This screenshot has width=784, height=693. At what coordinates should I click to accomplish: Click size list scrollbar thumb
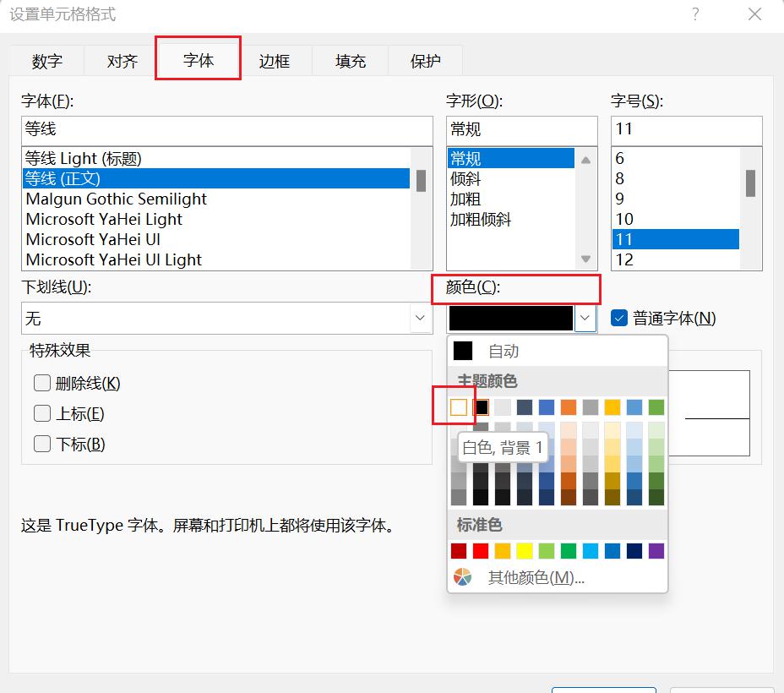click(x=750, y=183)
